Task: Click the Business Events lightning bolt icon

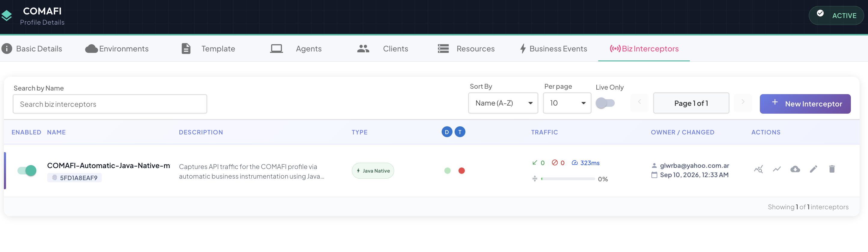Action: [x=523, y=49]
